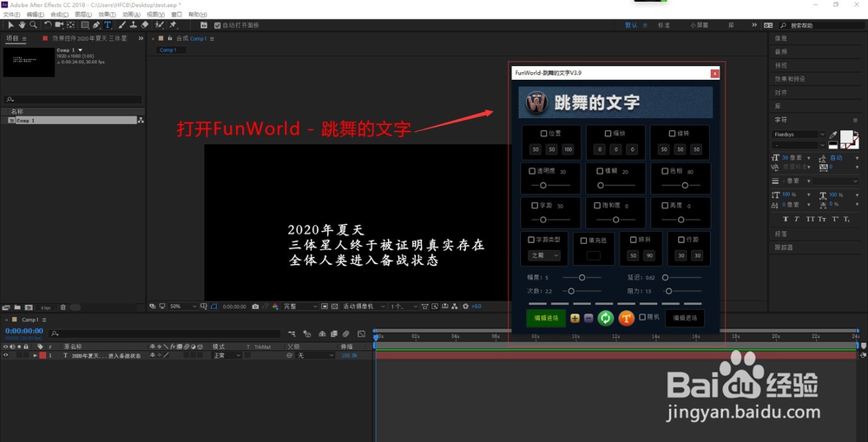Image resolution: width=868 pixels, height=442 pixels.
Task: Select the Pan Behind anchor point tool
Action: (71, 25)
